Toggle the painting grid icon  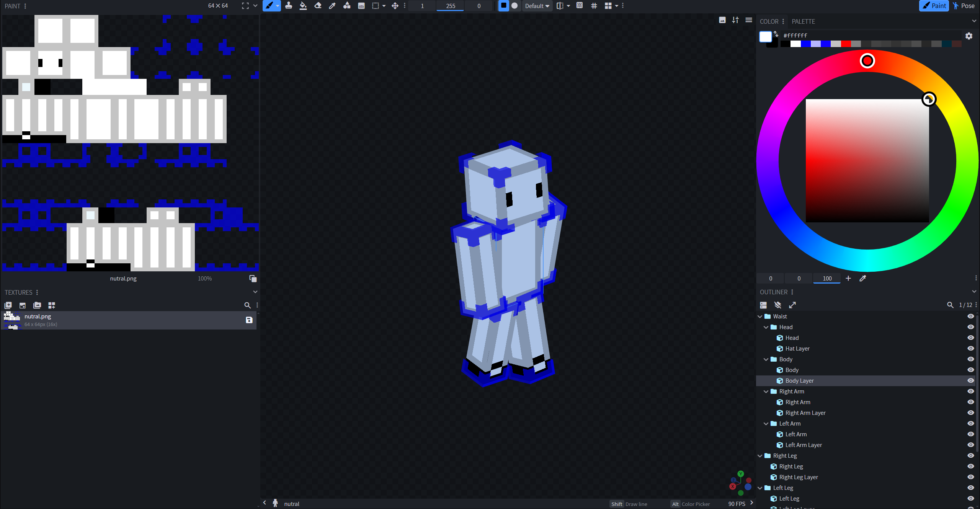tap(594, 6)
